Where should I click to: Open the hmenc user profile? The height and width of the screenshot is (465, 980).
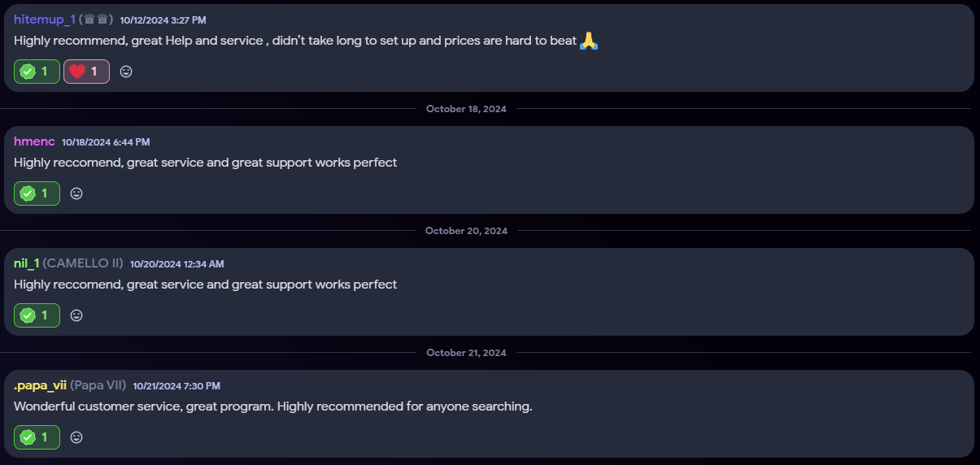tap(34, 141)
